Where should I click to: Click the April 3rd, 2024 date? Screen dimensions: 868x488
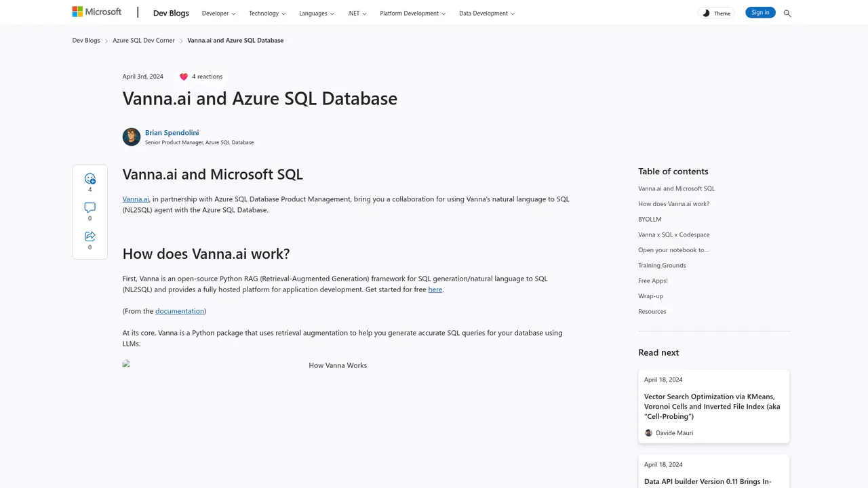point(143,77)
